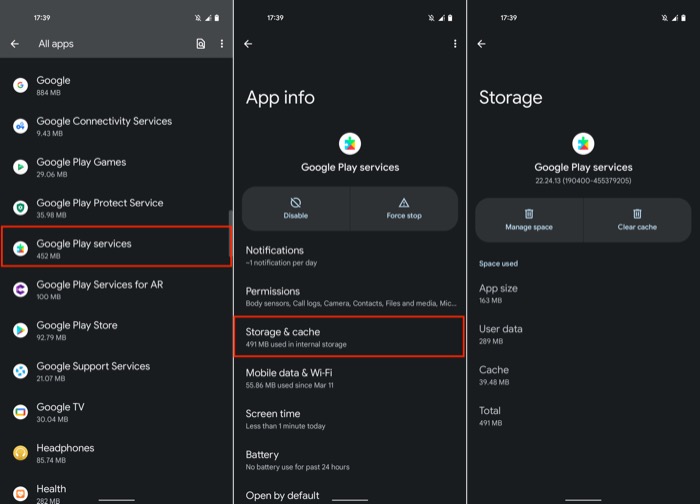Tap battery icon in All apps status bar
This screenshot has width=700, height=504.
[x=217, y=18]
